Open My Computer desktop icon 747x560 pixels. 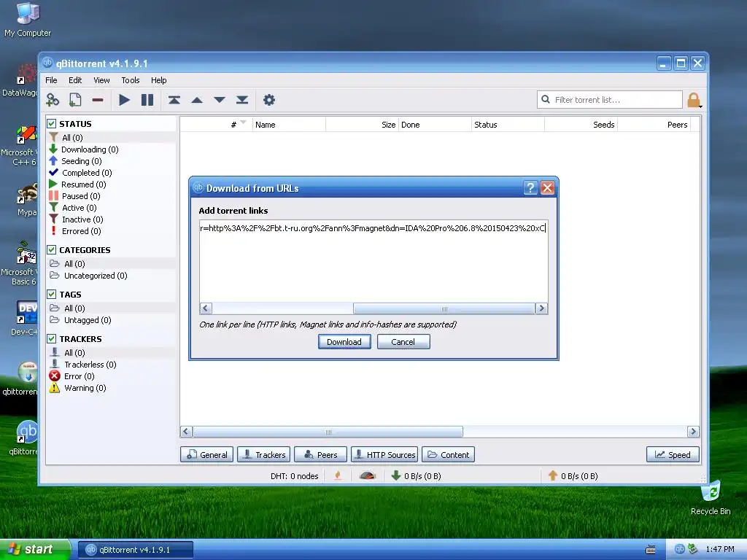(28, 19)
